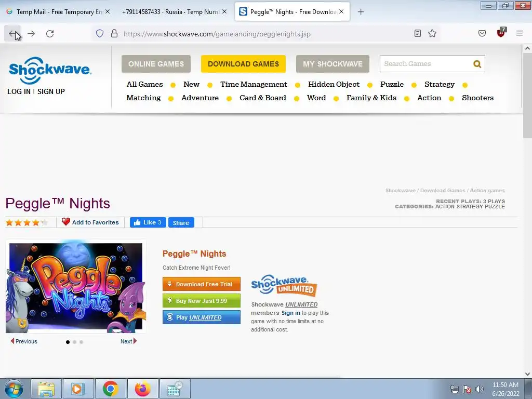Click the Facebook Share button
The image size is (532, 399).
181,222
